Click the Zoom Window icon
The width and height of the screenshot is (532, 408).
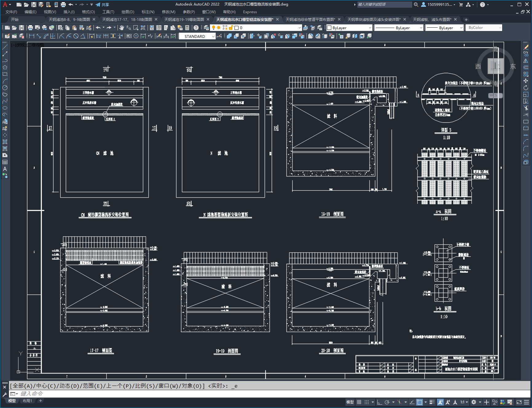136,28
